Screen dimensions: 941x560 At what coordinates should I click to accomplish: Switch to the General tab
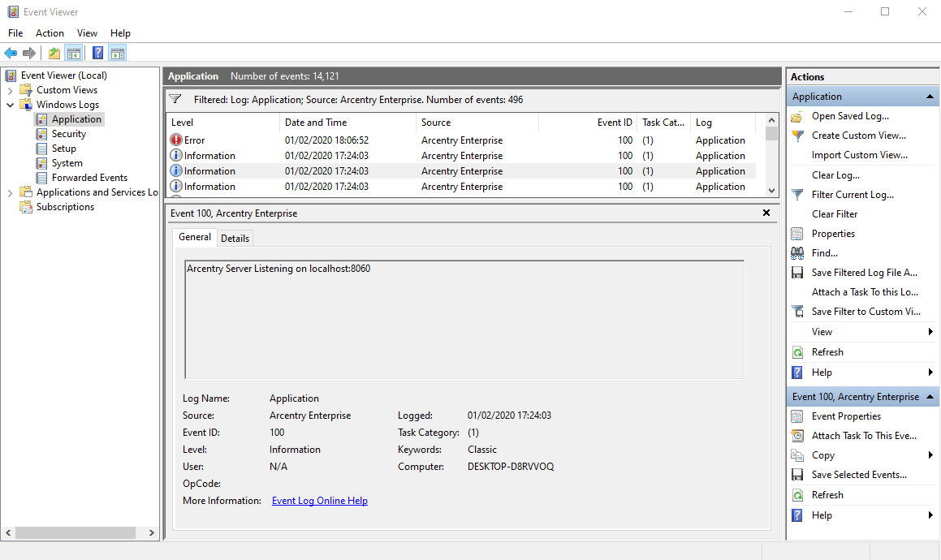(194, 237)
